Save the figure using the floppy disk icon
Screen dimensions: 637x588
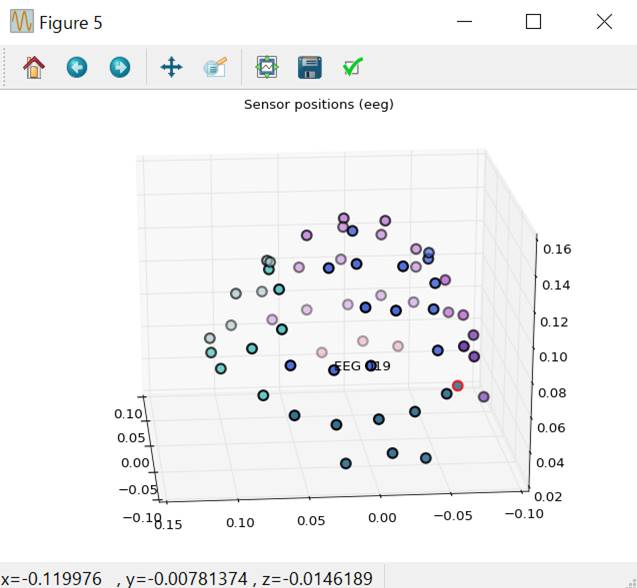[310, 68]
